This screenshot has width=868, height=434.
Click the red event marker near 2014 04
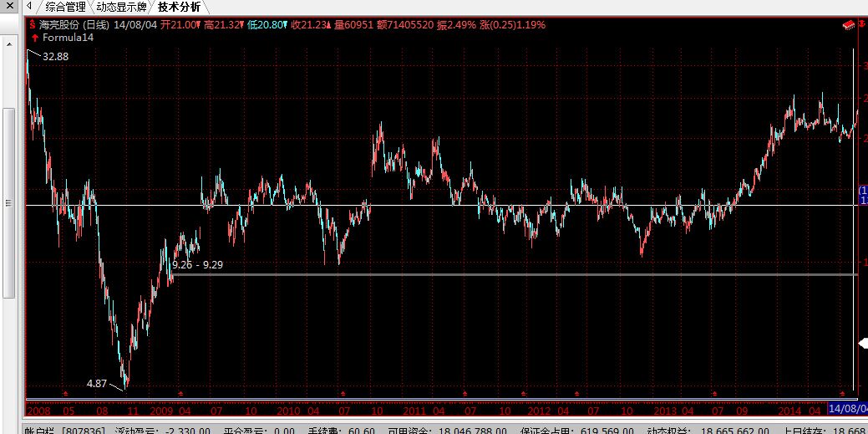click(x=842, y=392)
